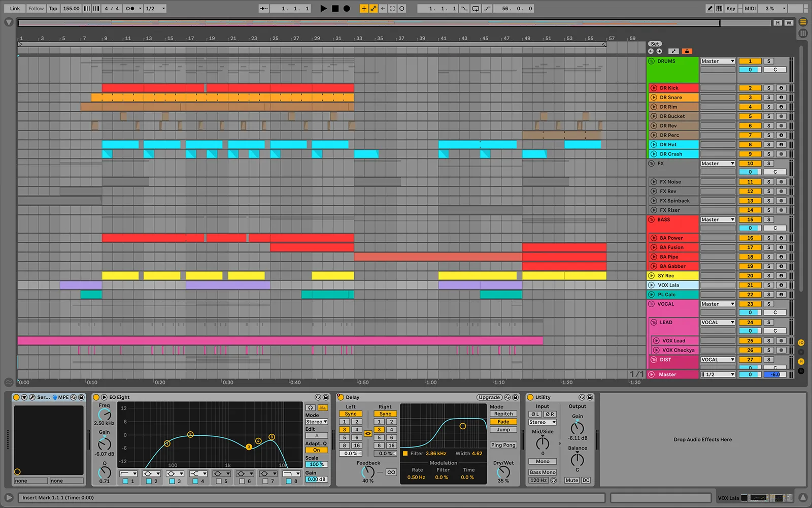Click the Delay Upgrade button
This screenshot has height=508, width=812.
489,397
